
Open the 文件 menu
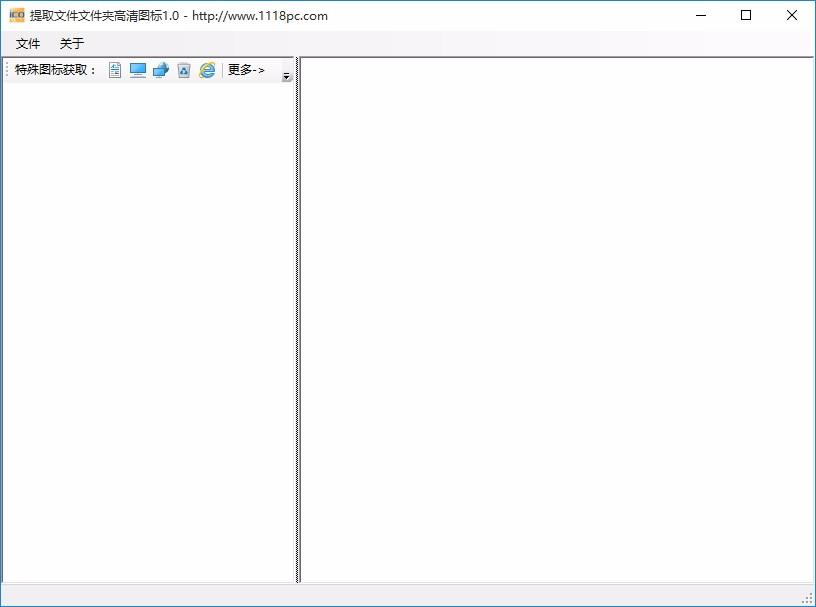[x=28, y=43]
